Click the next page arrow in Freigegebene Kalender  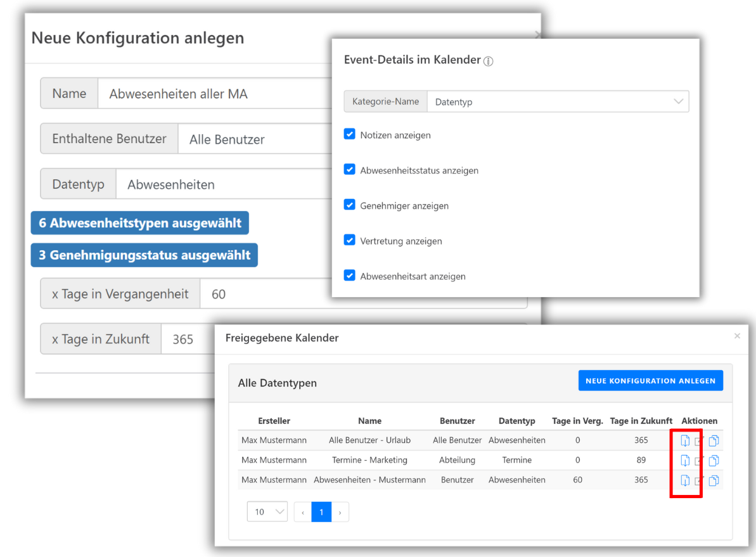[340, 511]
